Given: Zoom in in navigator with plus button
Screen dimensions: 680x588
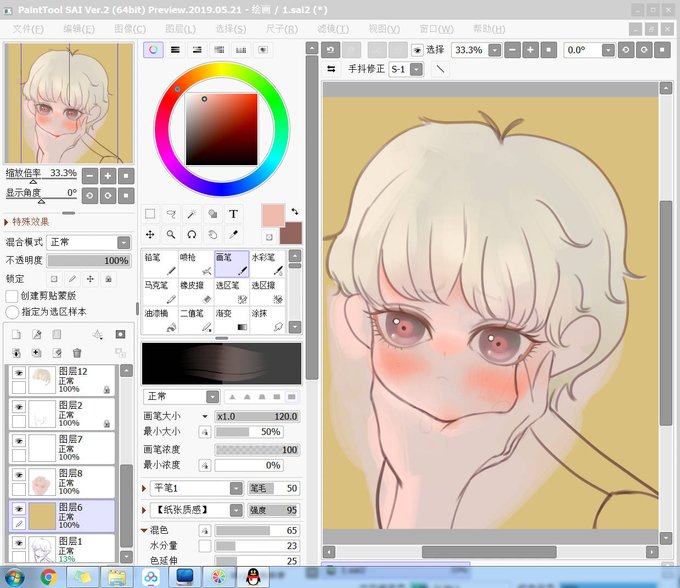Looking at the screenshot, I should pos(108,176).
